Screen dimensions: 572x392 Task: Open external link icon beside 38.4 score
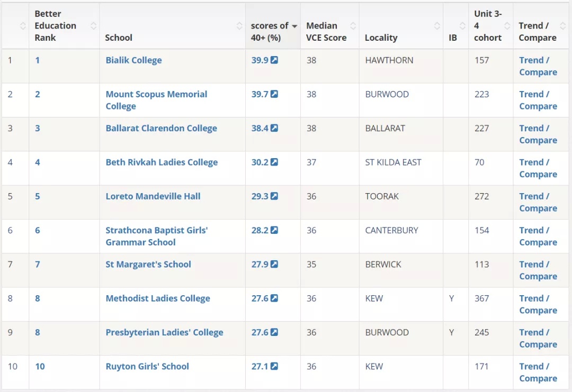274,128
